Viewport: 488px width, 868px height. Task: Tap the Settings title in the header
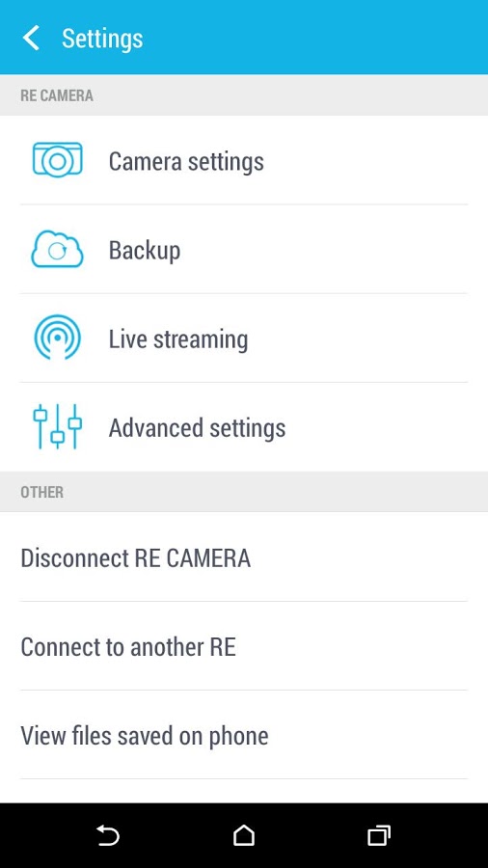tap(102, 39)
